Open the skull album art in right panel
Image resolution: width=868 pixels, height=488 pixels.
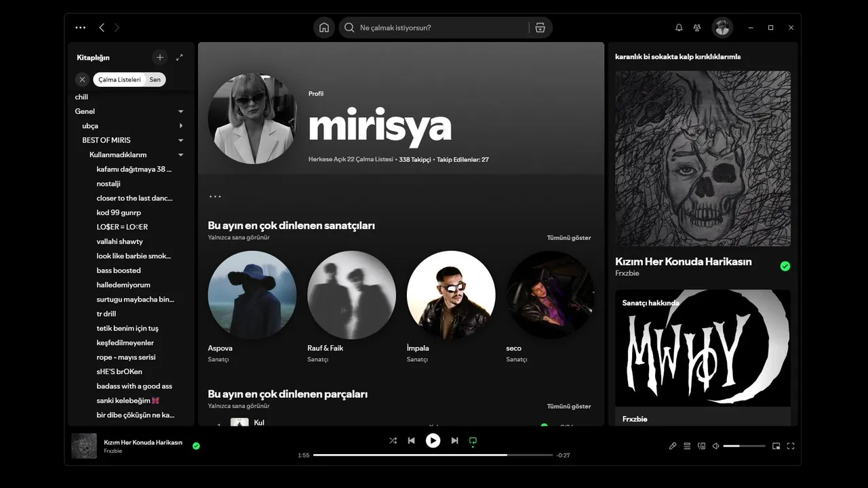point(703,159)
